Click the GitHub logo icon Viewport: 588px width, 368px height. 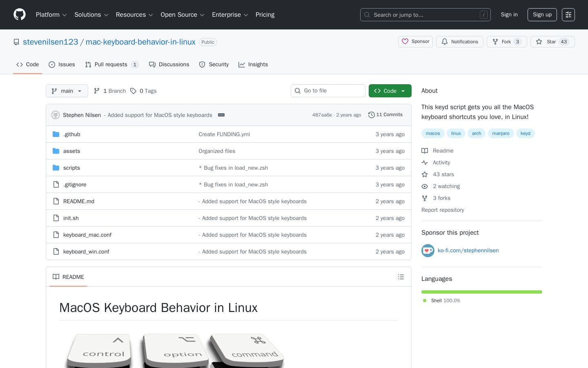pos(20,15)
